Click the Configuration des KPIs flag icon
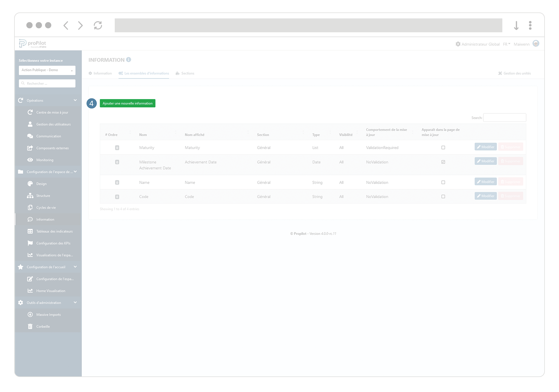Viewport: 559px width, 392px height. (x=30, y=243)
